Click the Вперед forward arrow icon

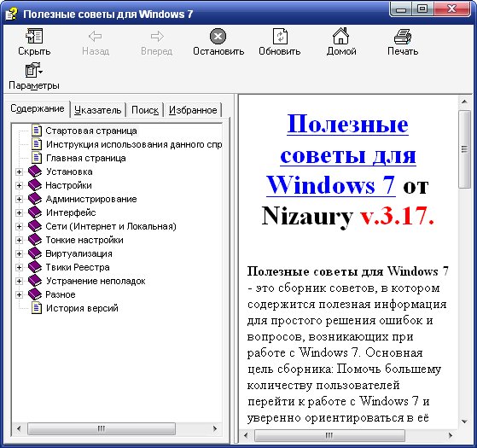pos(157,36)
